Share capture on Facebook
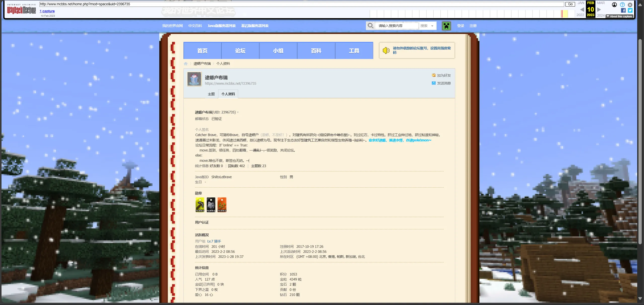 [623, 10]
